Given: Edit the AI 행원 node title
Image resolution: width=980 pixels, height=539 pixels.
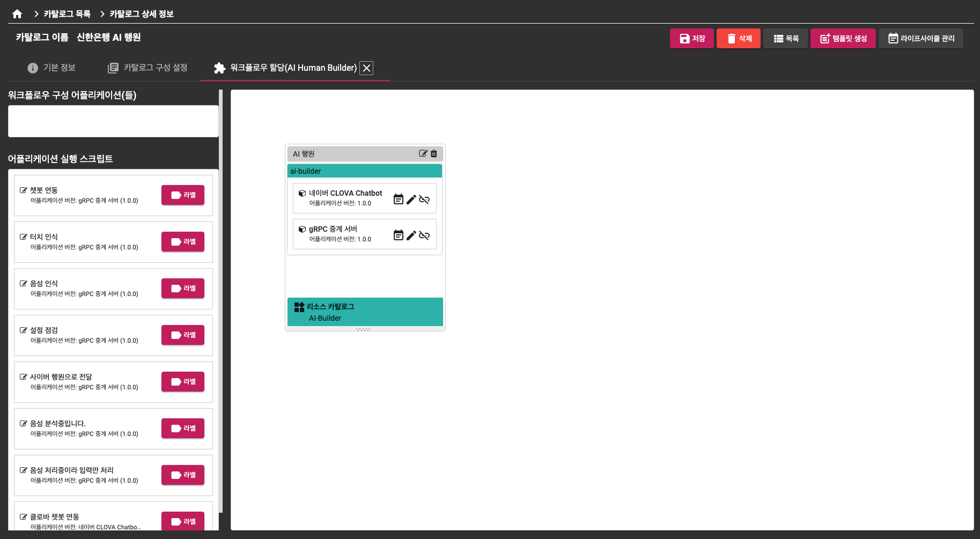Looking at the screenshot, I should pos(423,154).
